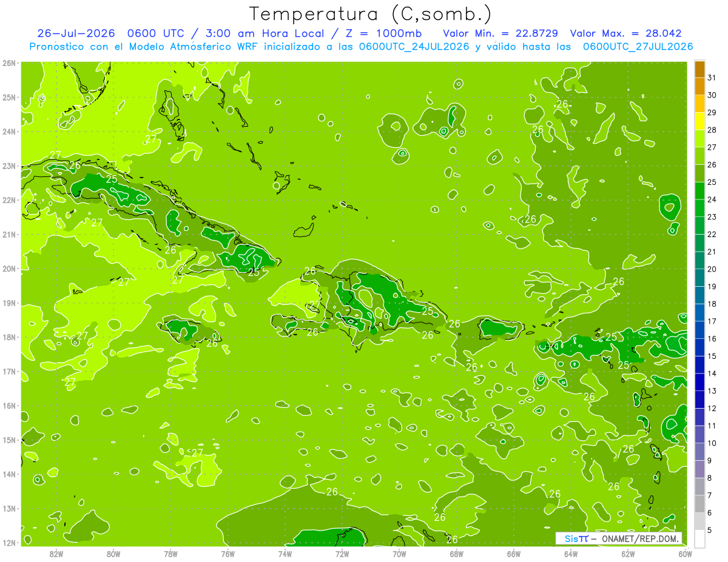
Task: Click the 70W longitude axis label
Action: tap(399, 554)
